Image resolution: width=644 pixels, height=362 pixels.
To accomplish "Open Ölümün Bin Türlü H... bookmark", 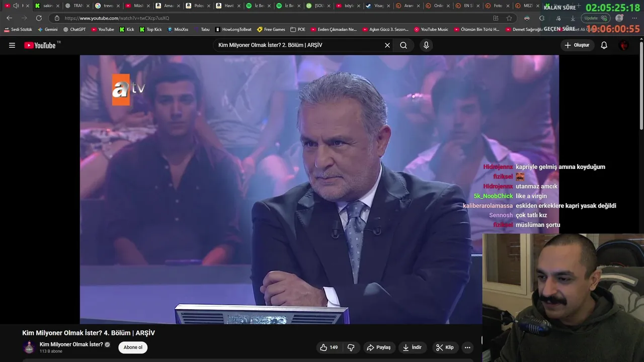I will [x=476, y=30].
